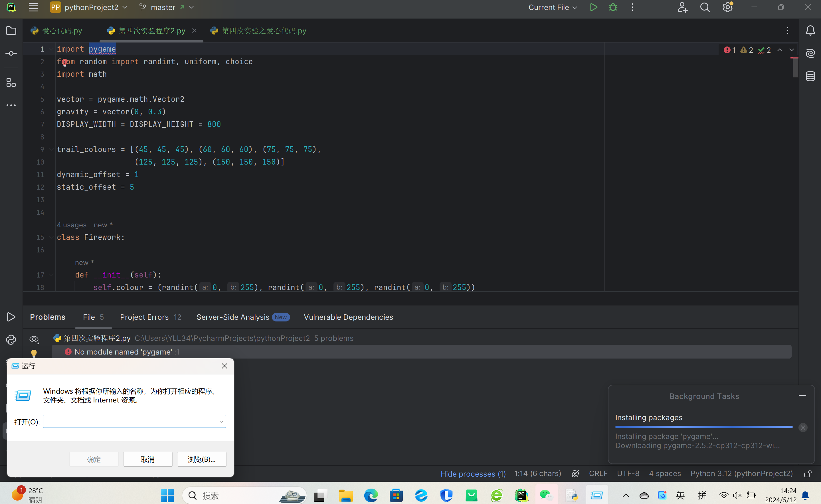Toggle preview eye in Problems panel
Image resolution: width=821 pixels, height=504 pixels.
click(34, 339)
